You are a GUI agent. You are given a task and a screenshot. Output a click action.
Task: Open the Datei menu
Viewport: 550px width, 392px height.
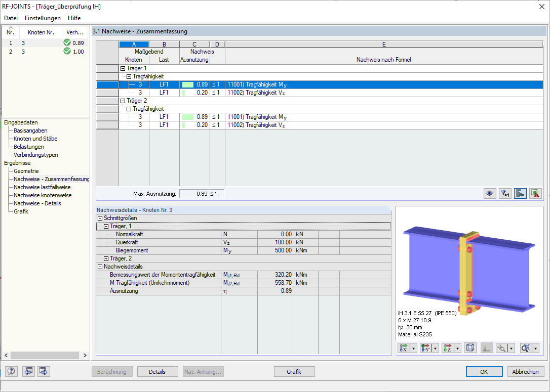click(x=11, y=18)
